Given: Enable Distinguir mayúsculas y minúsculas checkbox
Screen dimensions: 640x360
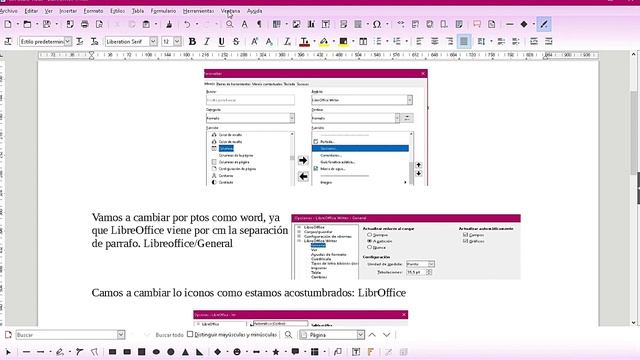Looking at the screenshot, I should pos(190,334).
